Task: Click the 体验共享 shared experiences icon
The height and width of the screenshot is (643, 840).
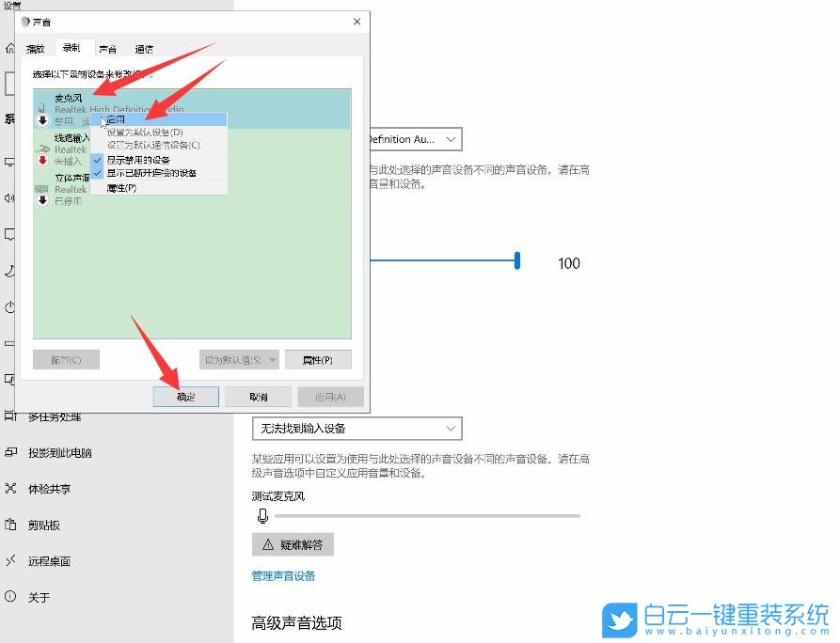Action: coord(12,489)
